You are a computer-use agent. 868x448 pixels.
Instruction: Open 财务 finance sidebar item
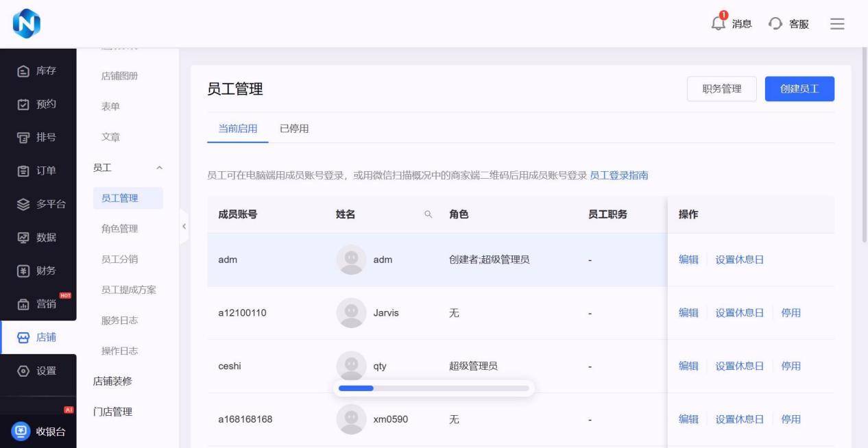pyautogui.click(x=38, y=271)
